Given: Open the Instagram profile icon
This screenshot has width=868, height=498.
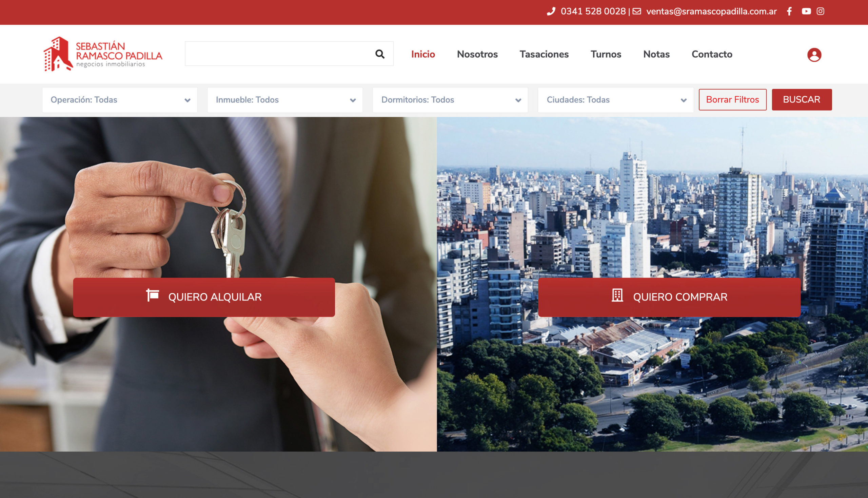Looking at the screenshot, I should click(x=820, y=11).
